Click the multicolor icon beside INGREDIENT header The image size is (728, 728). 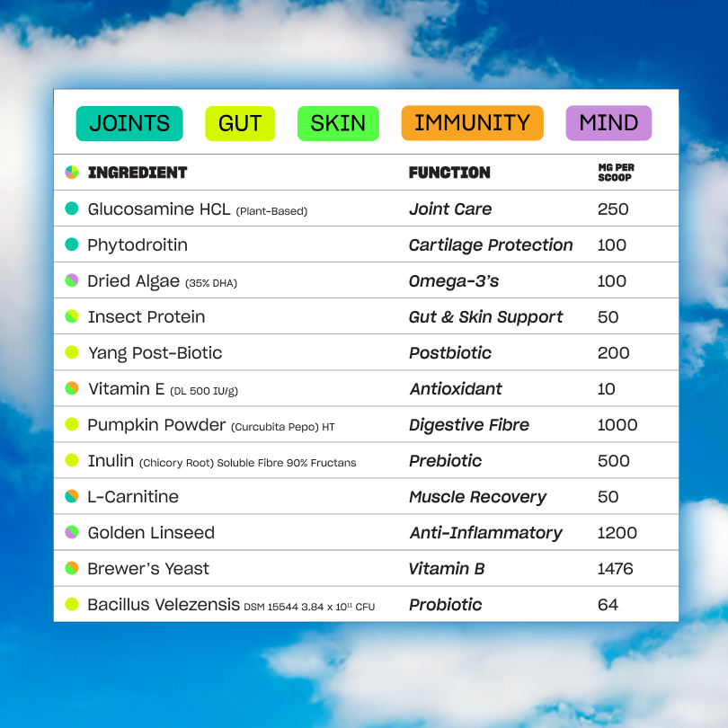tap(72, 173)
